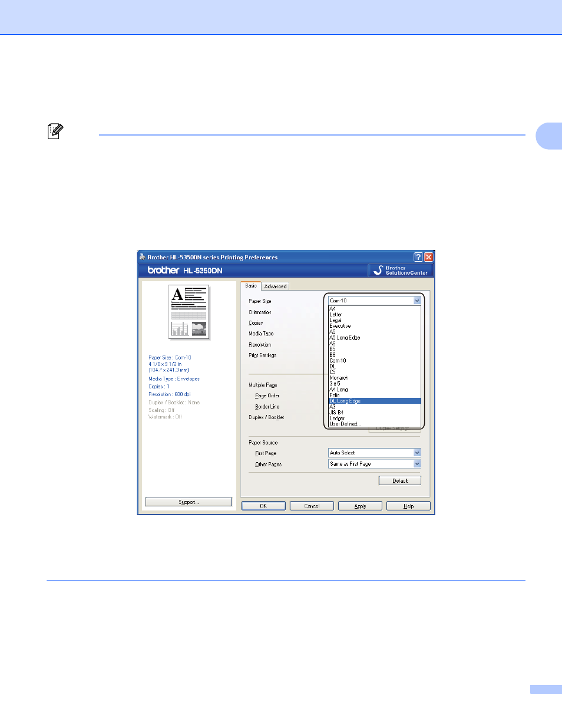Select JIS B4 paper size
562x728 pixels.
point(375,413)
